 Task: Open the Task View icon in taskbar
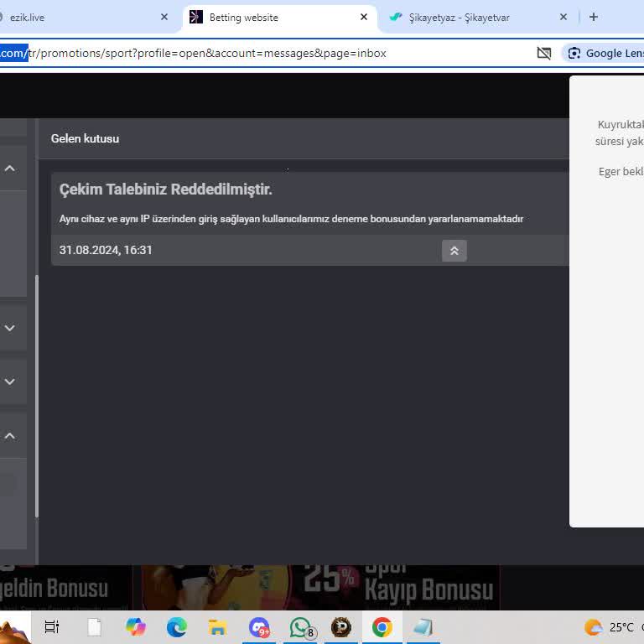(x=52, y=627)
